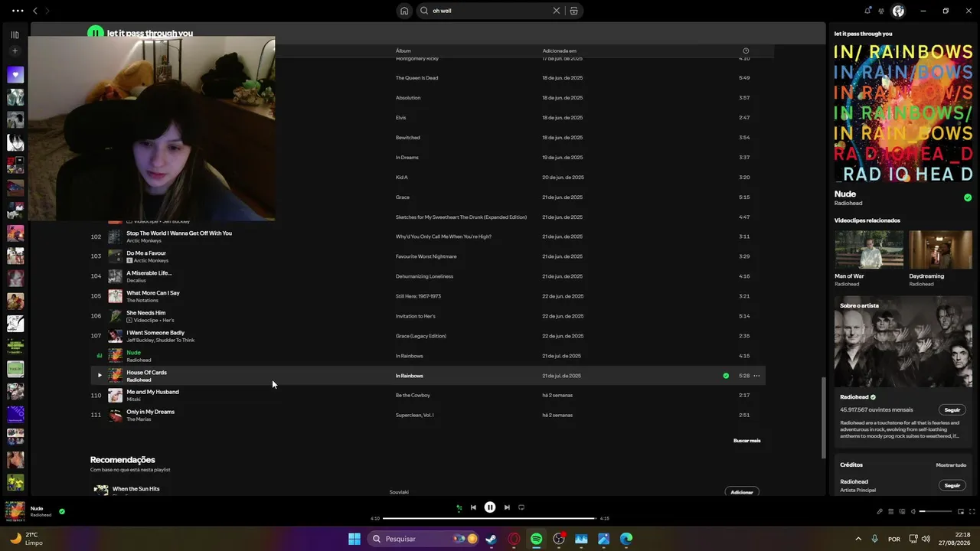Follow Radiohead in the Sobre o artista card
Viewport: 980px width, 551px height.
point(952,410)
